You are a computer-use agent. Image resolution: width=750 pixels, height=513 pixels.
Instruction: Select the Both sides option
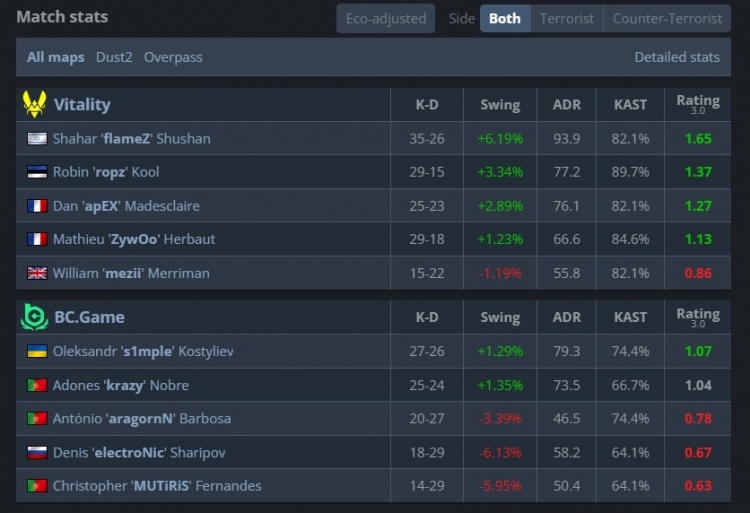[x=504, y=18]
